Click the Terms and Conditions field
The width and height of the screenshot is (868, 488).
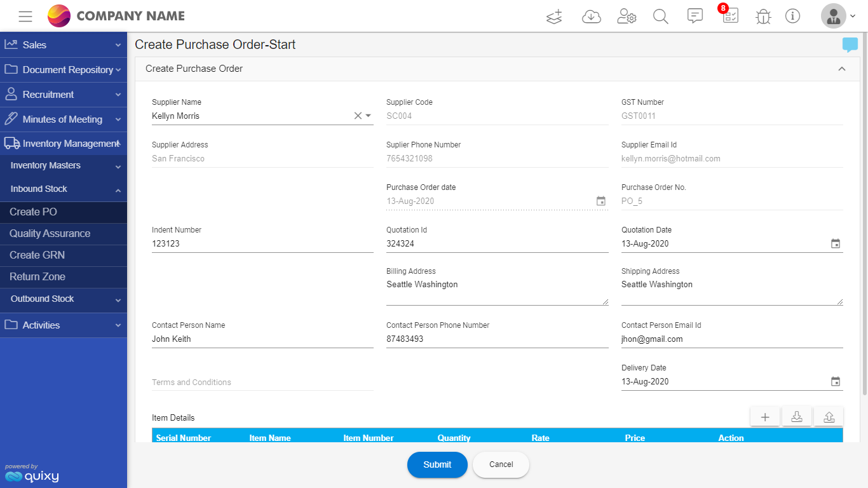pos(262,383)
